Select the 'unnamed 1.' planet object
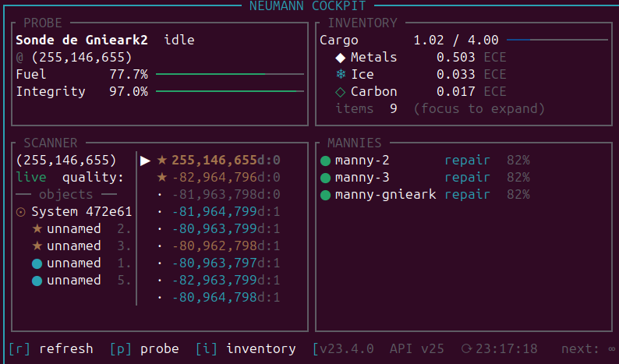 click(81, 263)
